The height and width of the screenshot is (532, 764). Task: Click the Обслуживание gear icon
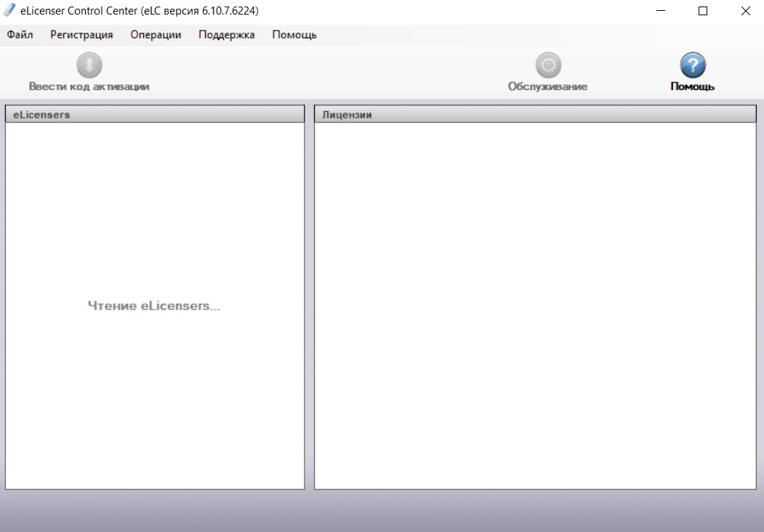[x=548, y=65]
